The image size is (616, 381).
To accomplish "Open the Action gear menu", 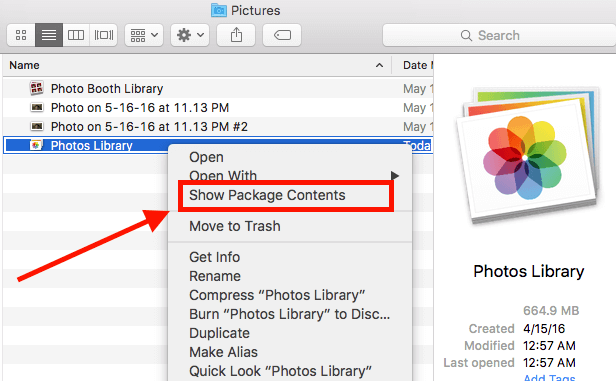I will click(x=190, y=35).
